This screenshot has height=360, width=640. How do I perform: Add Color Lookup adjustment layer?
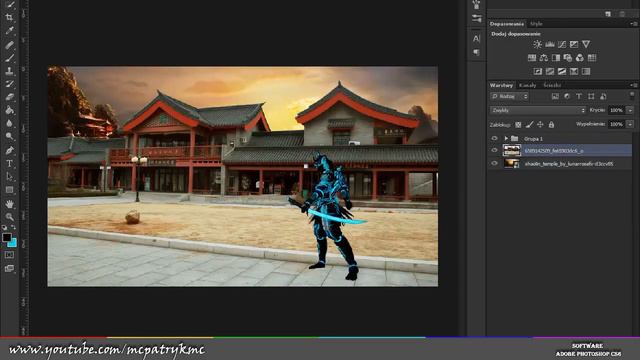click(592, 58)
